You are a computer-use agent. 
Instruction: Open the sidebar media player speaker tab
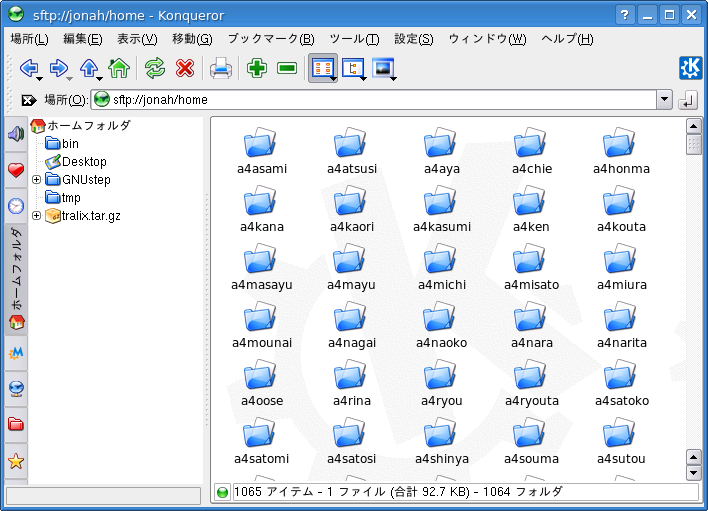(x=16, y=134)
